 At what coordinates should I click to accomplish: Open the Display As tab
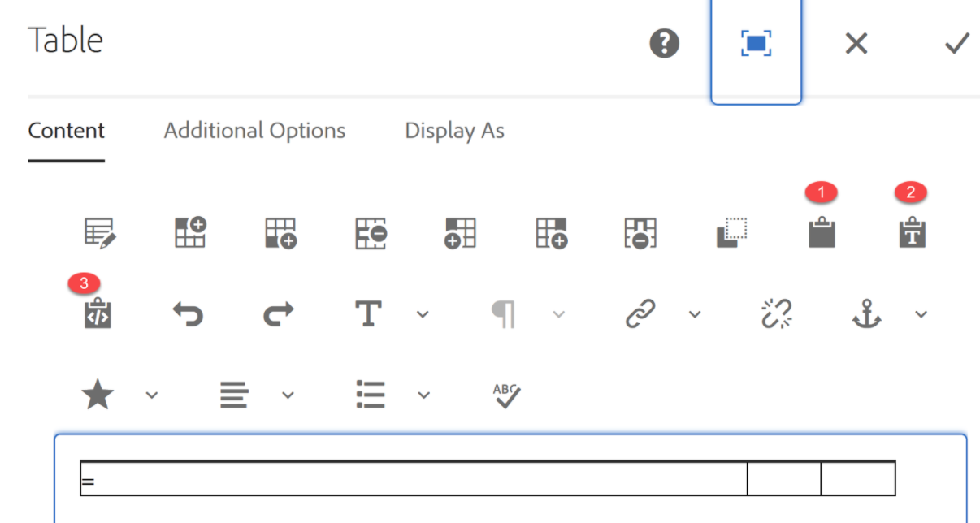coord(454,131)
